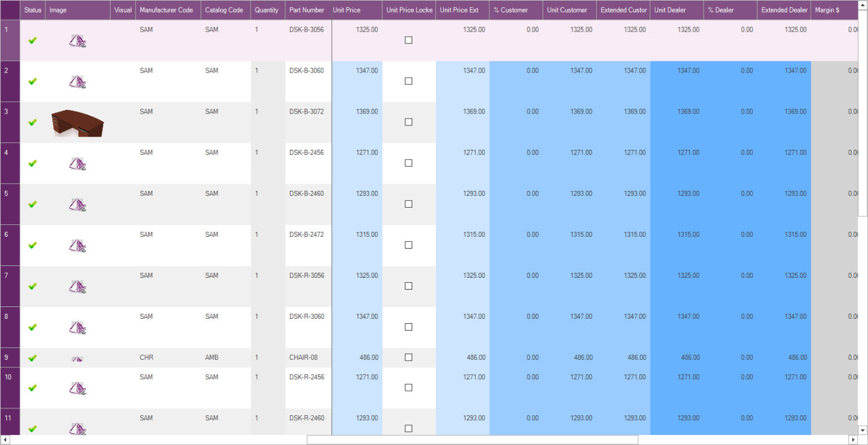This screenshot has height=445, width=868.
Task: Click the green checkmark status in row 7
Action: point(32,287)
